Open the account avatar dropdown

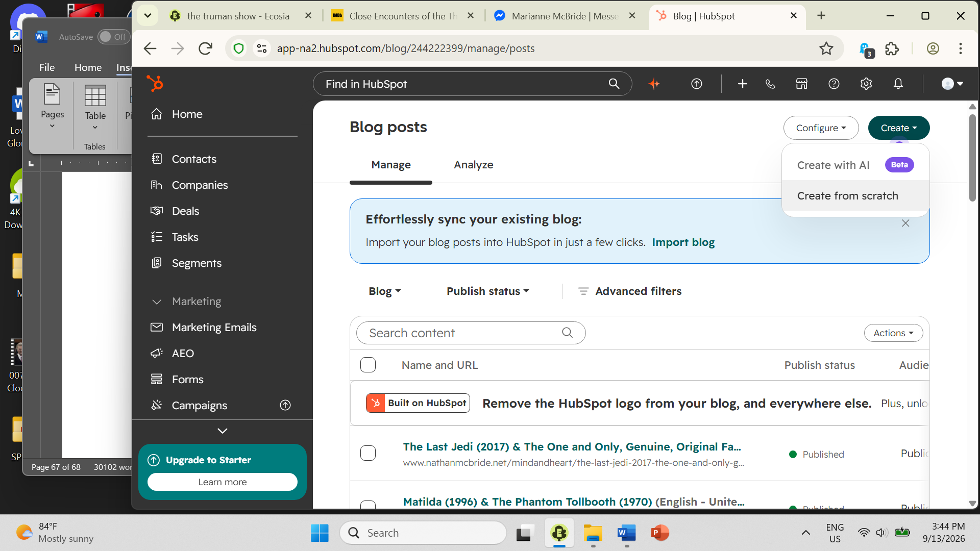[x=952, y=84]
